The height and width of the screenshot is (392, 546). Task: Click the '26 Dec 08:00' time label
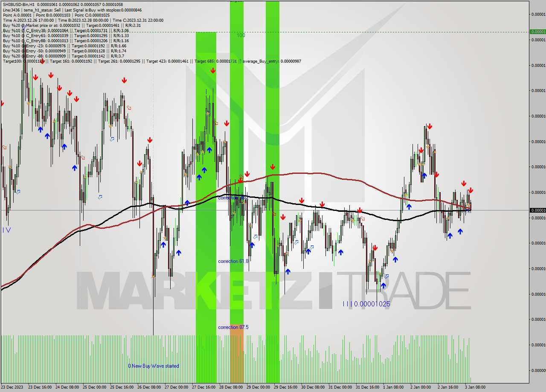point(149,387)
